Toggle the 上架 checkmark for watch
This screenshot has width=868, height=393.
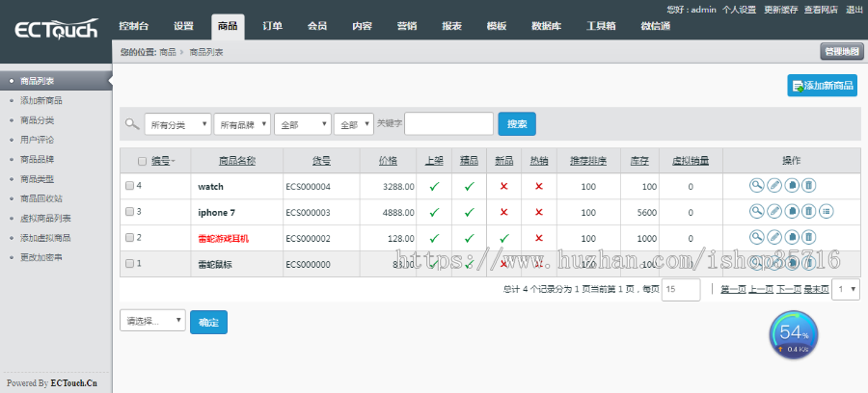click(x=435, y=186)
